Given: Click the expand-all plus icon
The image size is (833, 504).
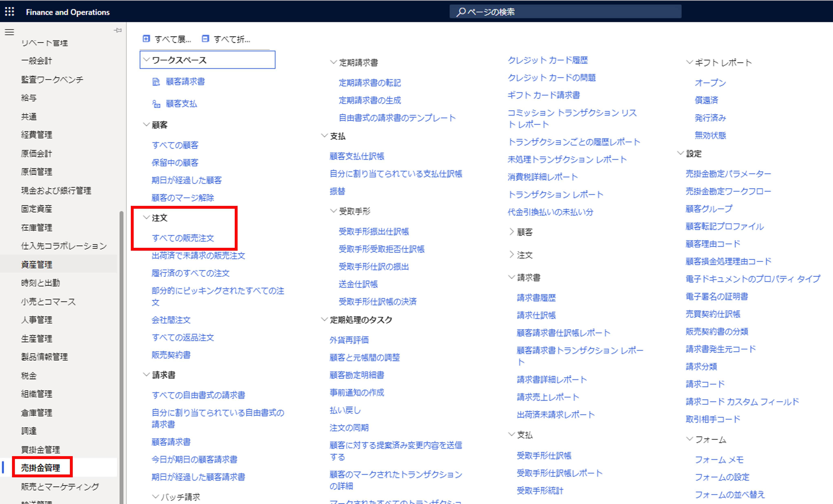Looking at the screenshot, I should coord(146,38).
